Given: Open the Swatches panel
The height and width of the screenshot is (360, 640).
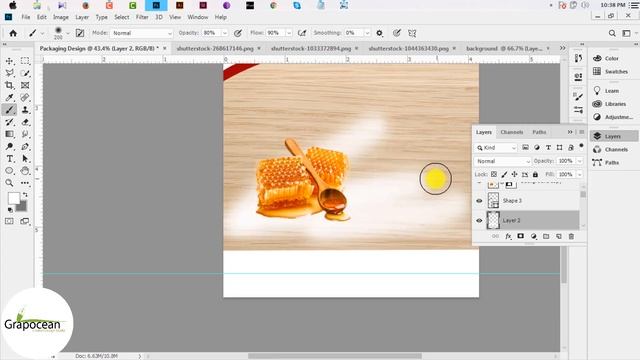Looking at the screenshot, I should [x=611, y=71].
